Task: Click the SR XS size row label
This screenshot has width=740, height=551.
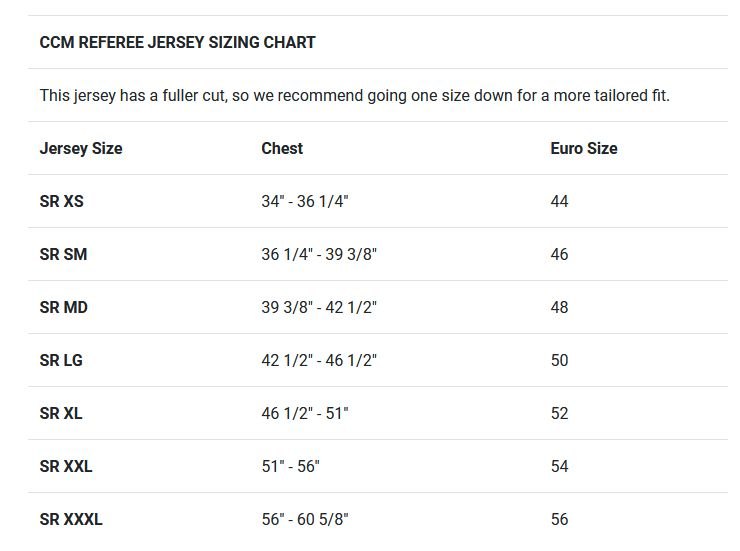Action: click(x=62, y=201)
